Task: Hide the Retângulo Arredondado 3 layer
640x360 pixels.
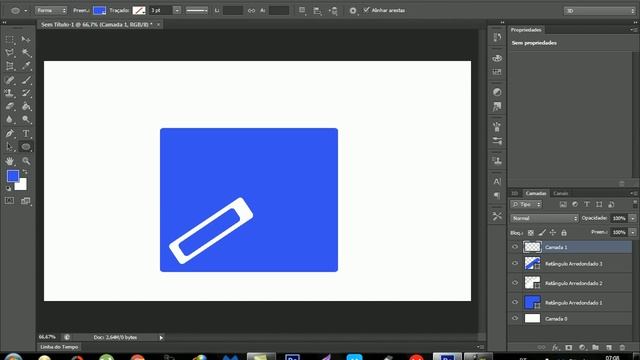Action: 515,263
